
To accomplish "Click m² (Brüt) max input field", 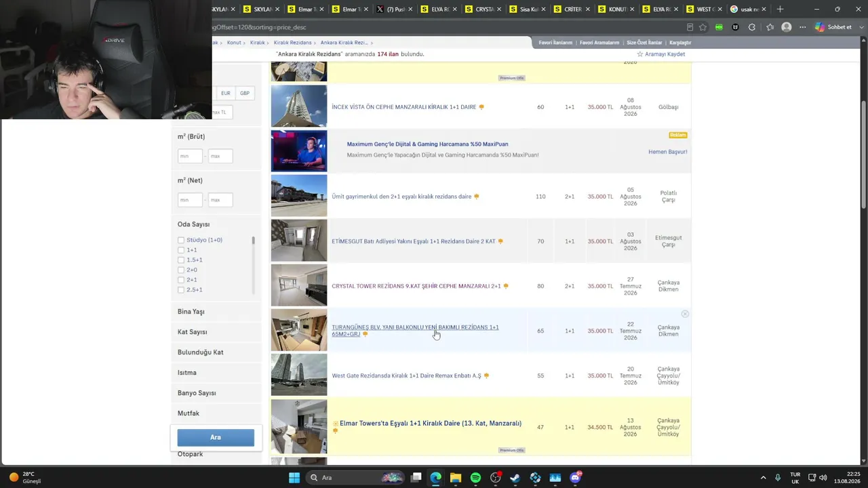I will [220, 156].
